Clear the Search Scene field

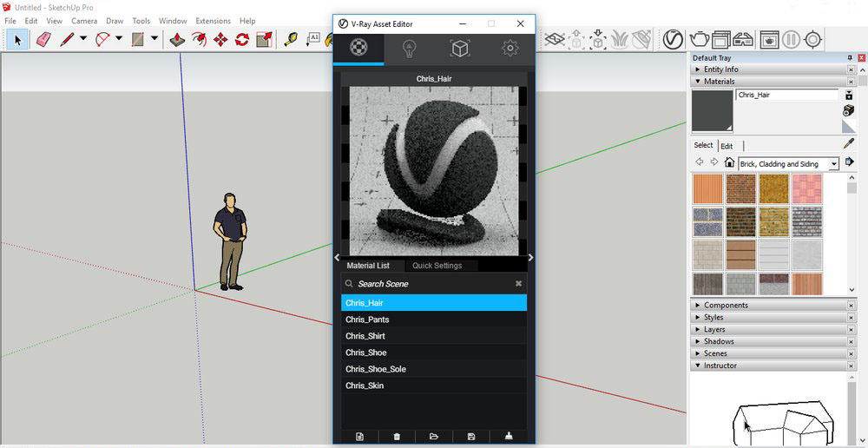point(518,284)
